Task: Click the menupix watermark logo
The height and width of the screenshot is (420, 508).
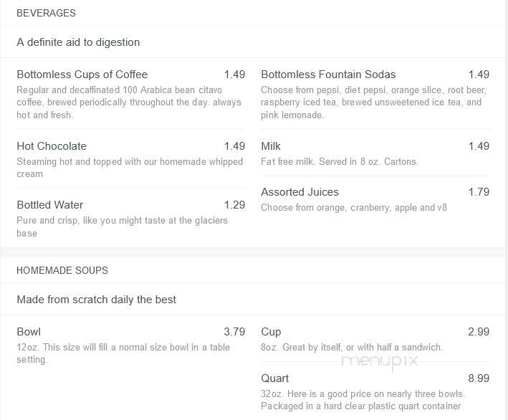Action: click(380, 362)
